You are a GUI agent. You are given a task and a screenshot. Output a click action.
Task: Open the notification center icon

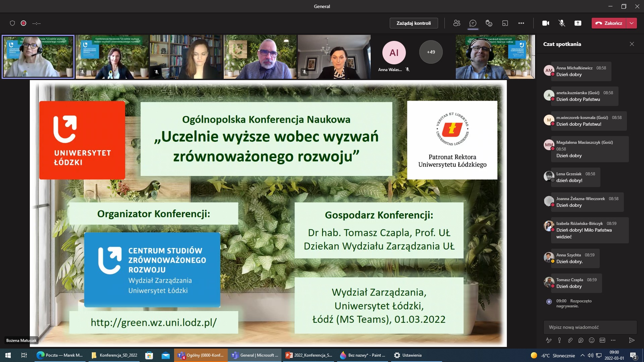click(x=633, y=356)
